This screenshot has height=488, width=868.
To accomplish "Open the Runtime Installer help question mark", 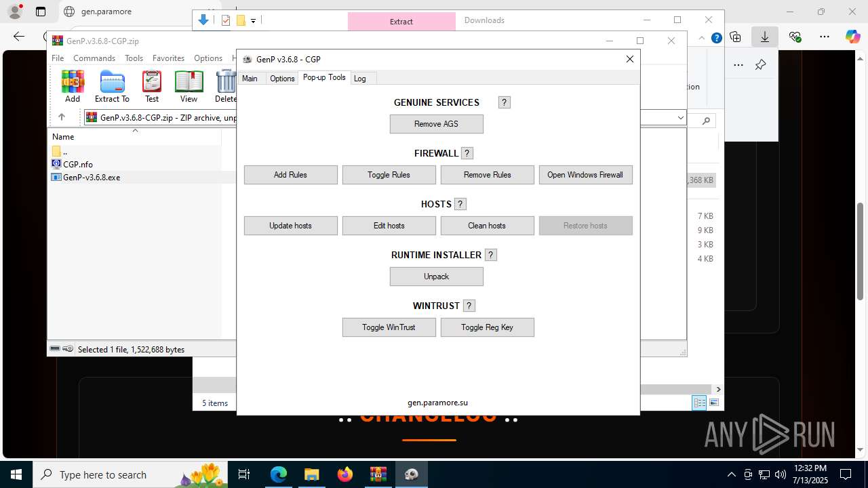I will click(x=491, y=255).
